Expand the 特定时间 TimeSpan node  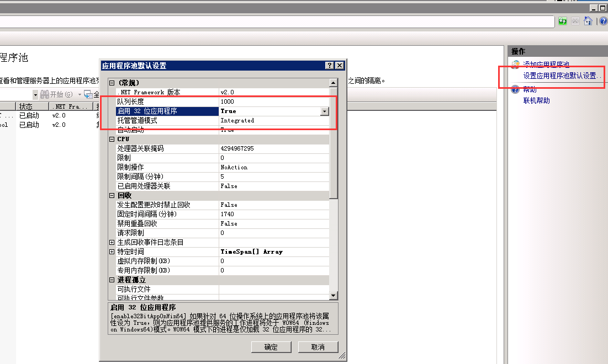tap(112, 251)
